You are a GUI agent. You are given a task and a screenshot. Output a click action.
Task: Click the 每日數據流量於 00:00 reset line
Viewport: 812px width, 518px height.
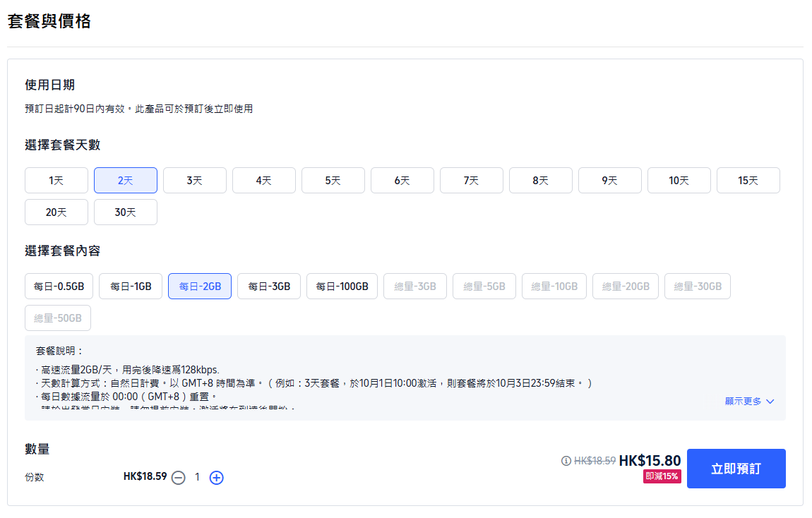pyautogui.click(x=126, y=397)
